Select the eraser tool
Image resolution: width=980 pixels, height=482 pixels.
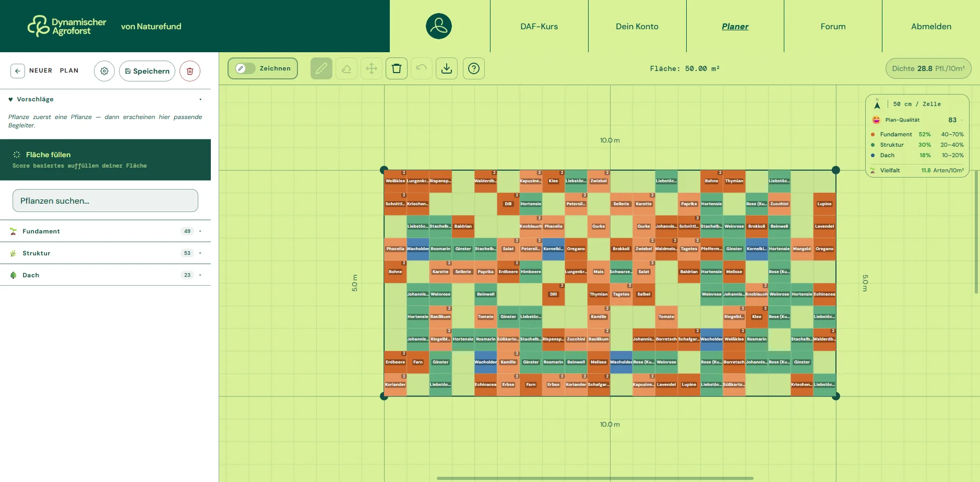pos(346,68)
